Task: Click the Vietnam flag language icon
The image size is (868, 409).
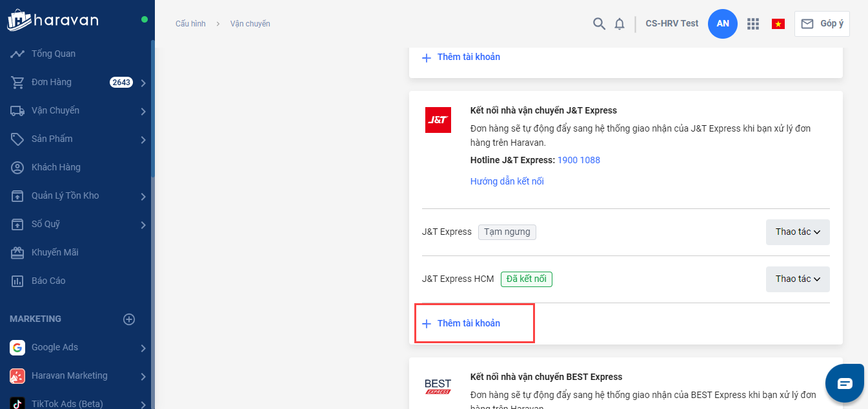Action: coord(778,24)
